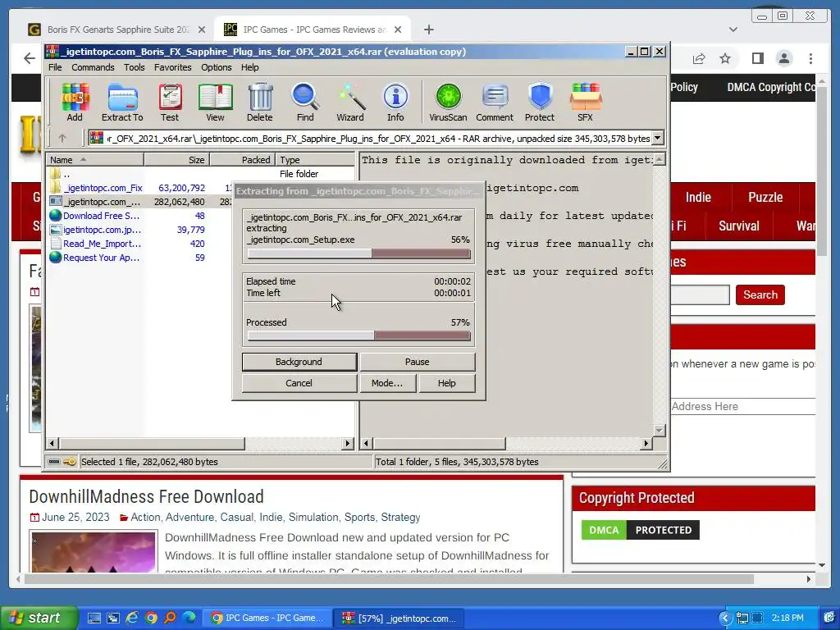Select the Download Free S... shortcut row
Viewport: 840px width, 630px height.
coord(101,216)
